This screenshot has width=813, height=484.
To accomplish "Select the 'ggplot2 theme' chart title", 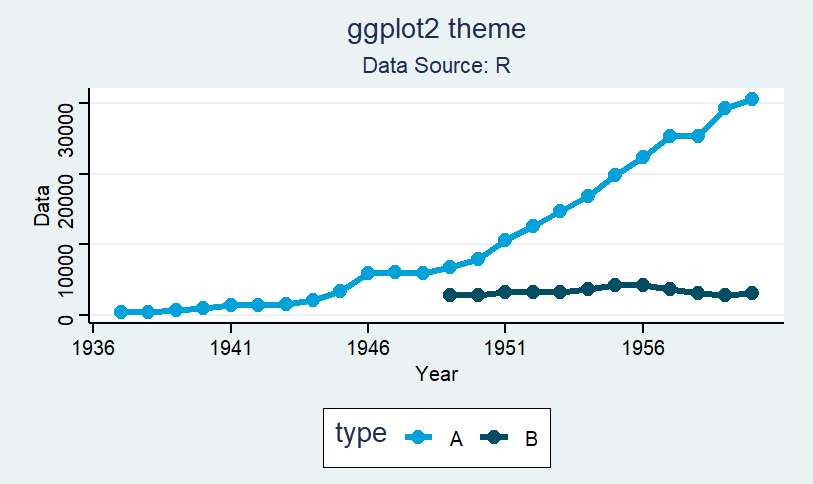I will [436, 30].
